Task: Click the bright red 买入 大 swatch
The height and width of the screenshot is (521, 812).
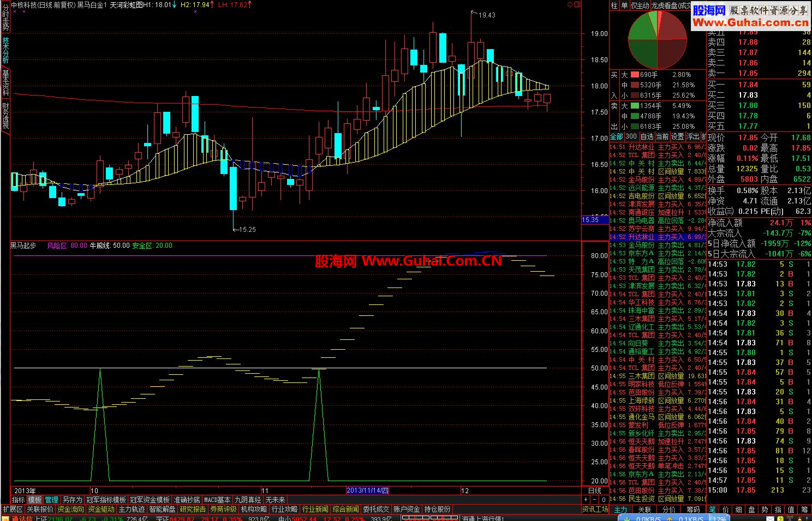Action: [635, 75]
